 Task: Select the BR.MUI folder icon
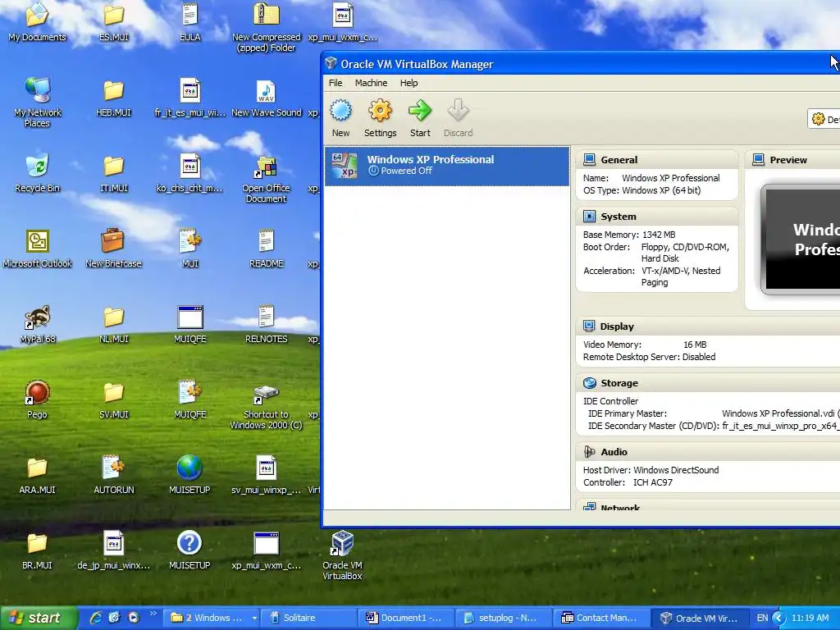pyautogui.click(x=37, y=550)
